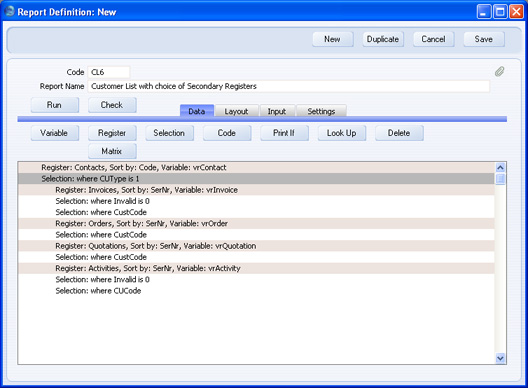This screenshot has width=528, height=388.
Task: Click the New button
Action: 333,39
